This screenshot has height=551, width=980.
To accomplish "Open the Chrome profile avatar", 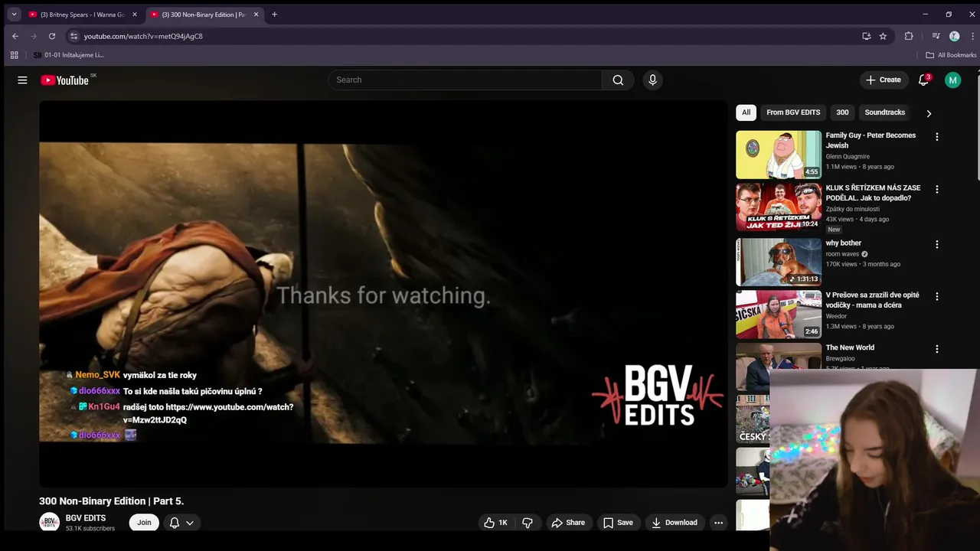I will pos(954,36).
